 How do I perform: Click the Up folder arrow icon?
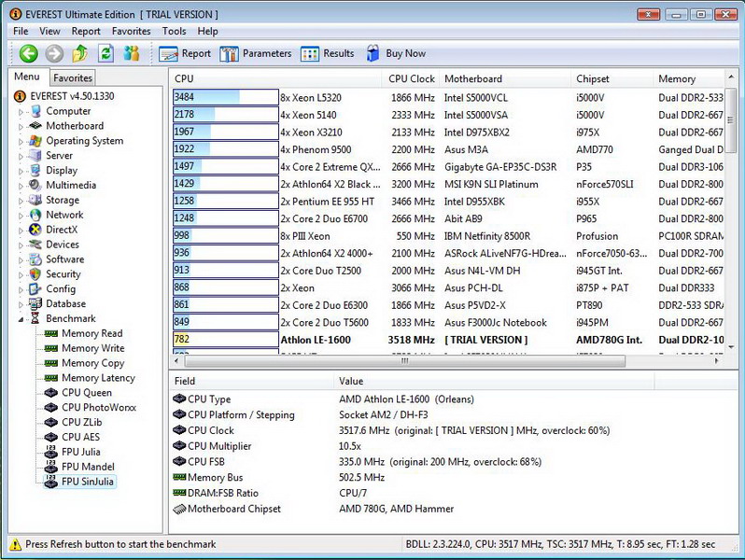tap(80, 54)
